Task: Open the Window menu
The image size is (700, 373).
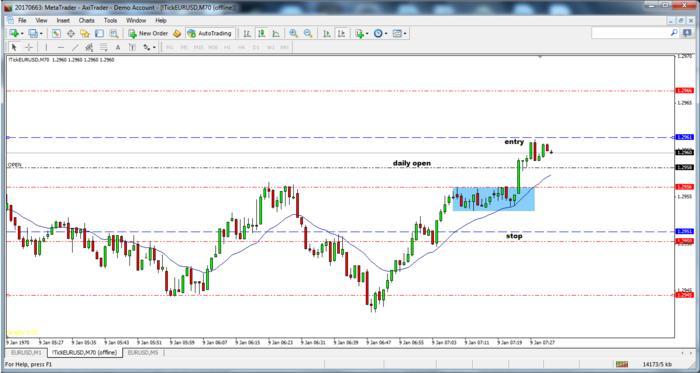Action: coord(136,21)
